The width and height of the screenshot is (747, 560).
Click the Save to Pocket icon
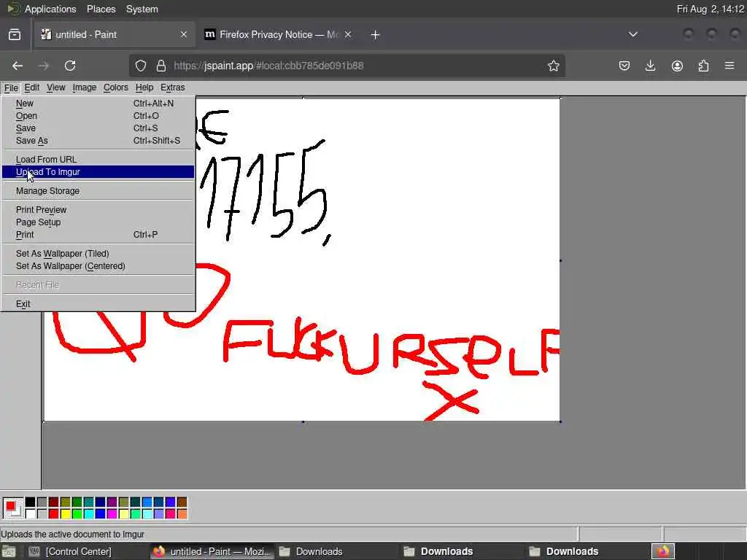pos(624,66)
